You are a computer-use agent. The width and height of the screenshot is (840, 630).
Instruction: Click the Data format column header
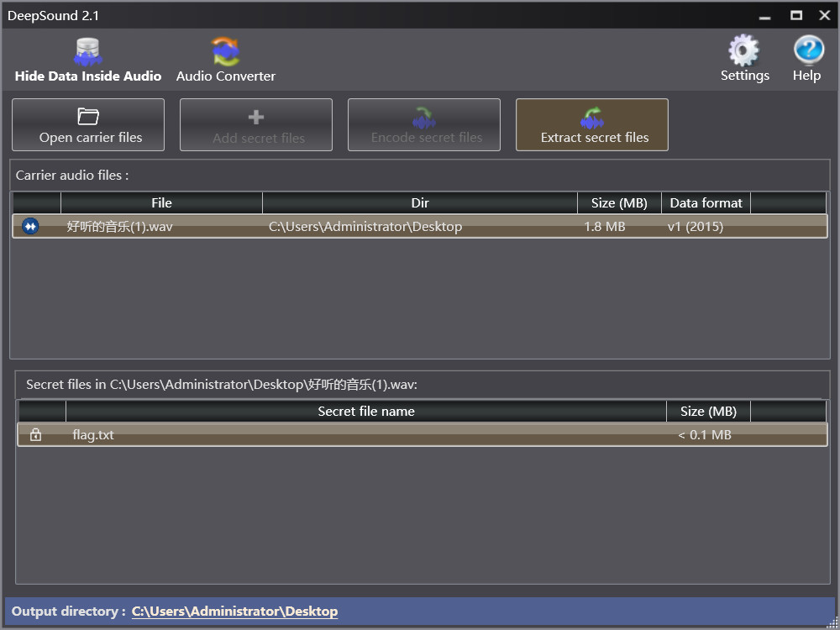point(706,203)
